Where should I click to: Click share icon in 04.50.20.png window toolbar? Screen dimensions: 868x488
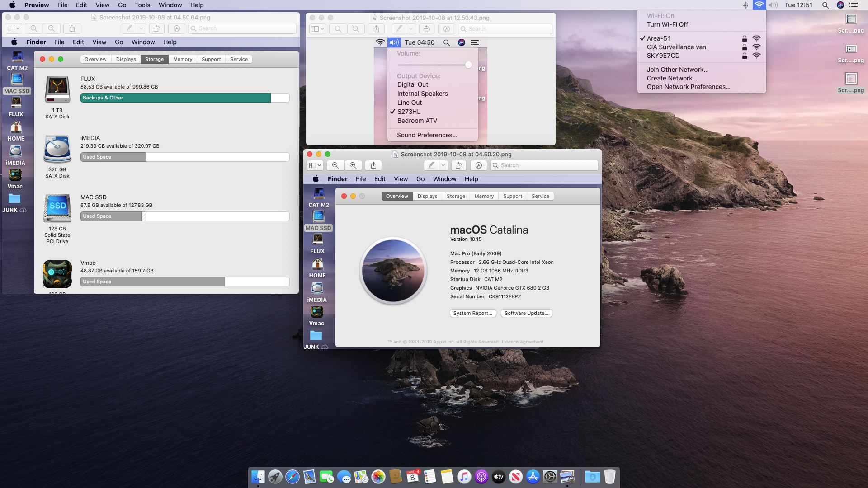[x=373, y=165]
